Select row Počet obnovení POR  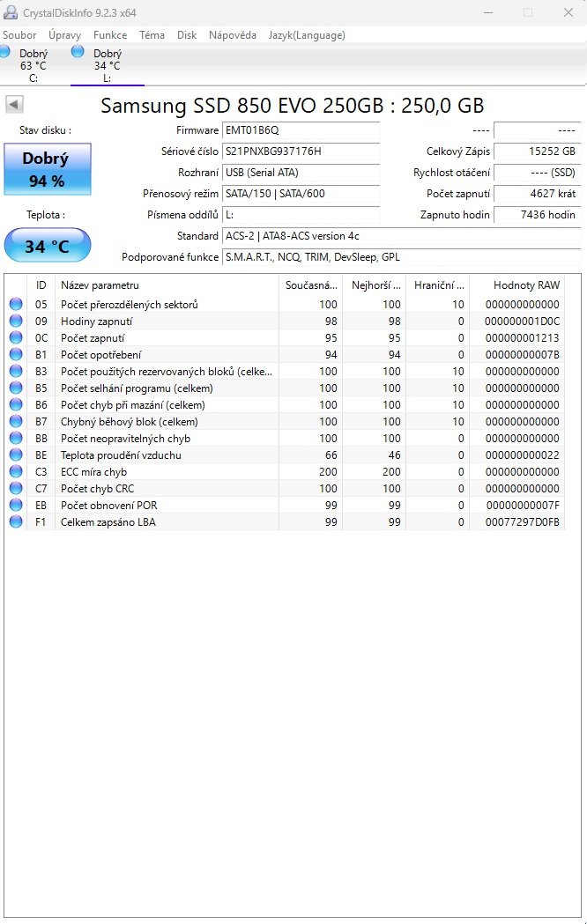click(285, 505)
